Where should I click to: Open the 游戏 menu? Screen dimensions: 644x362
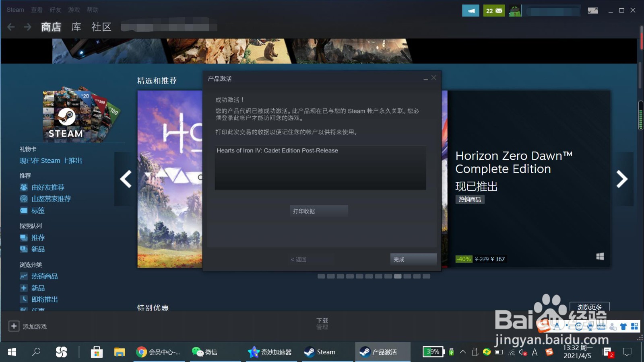pos(74,10)
